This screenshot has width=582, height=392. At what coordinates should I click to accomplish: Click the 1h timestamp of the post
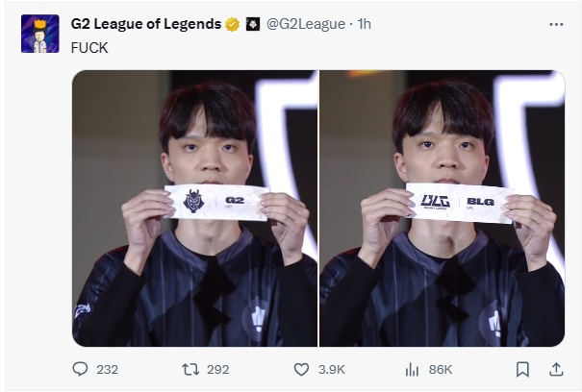click(x=364, y=23)
